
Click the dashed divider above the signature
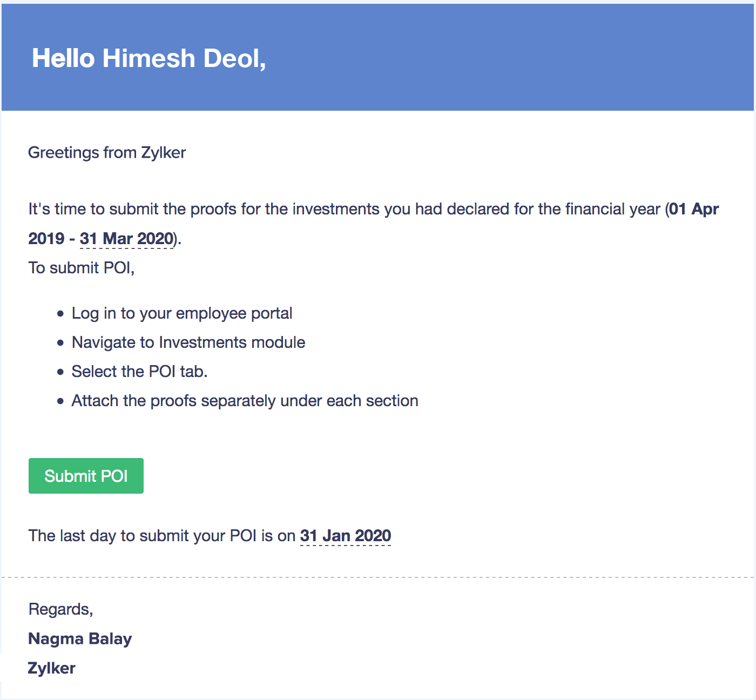coord(378,577)
